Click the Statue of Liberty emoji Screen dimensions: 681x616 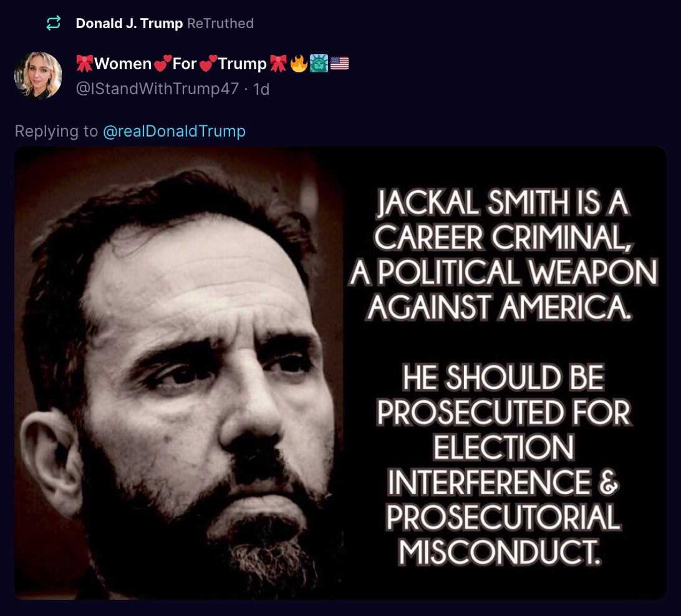coord(319,64)
